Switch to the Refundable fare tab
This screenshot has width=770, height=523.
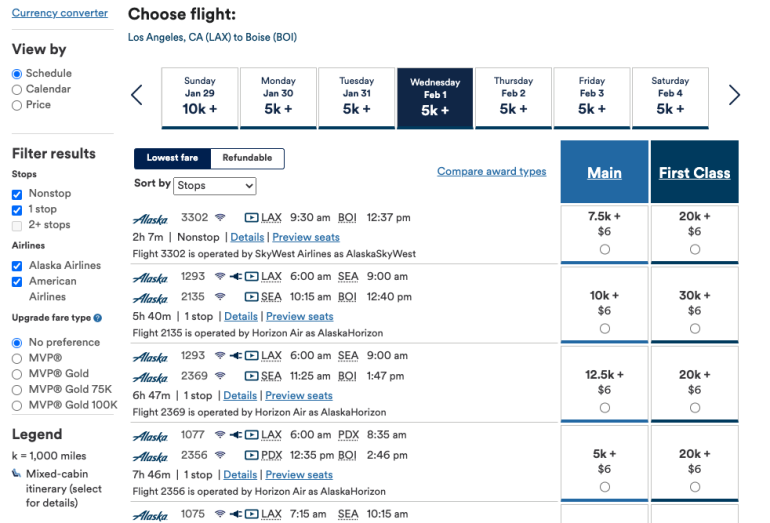[x=247, y=158]
